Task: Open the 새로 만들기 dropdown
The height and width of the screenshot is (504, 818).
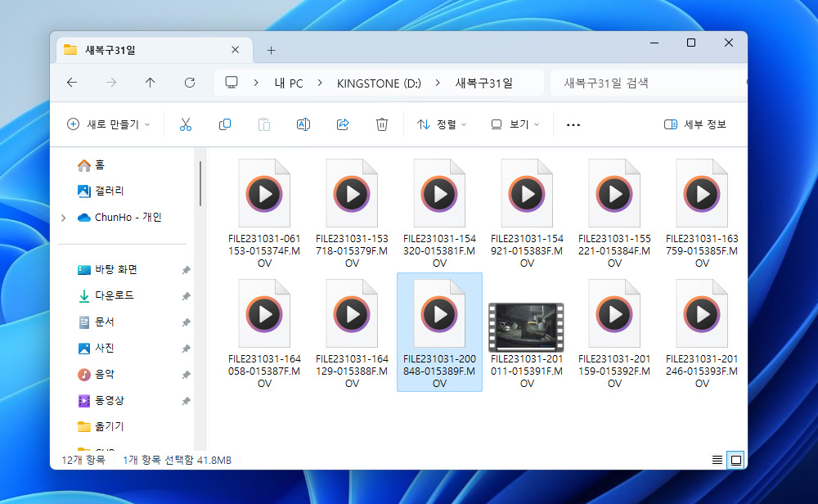Action: [x=109, y=124]
